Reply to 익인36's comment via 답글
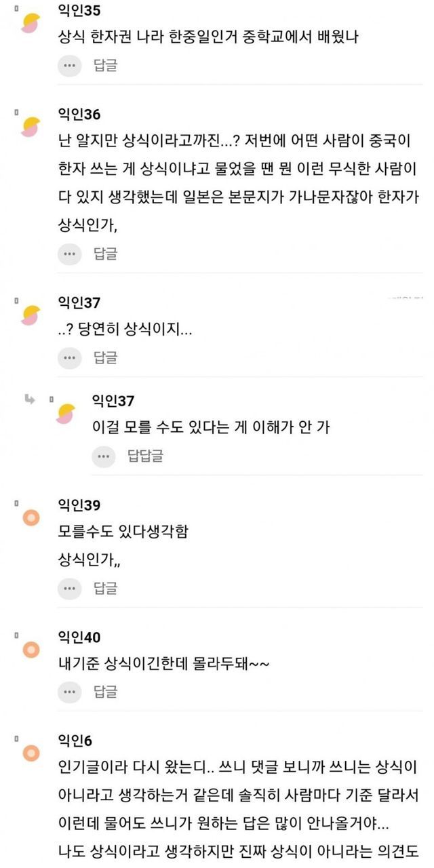The height and width of the screenshot is (868, 434). click(105, 254)
